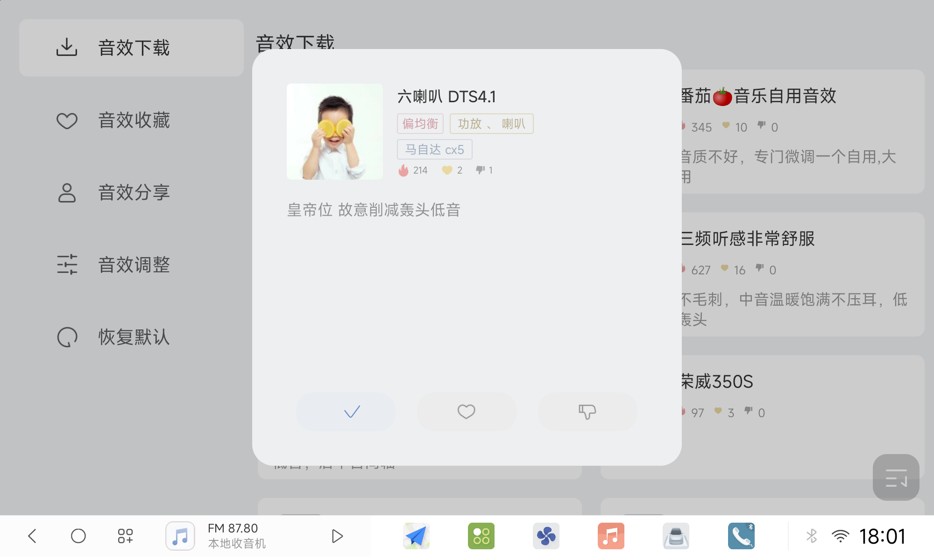This screenshot has width=934, height=560.
Task: Dislike the 六喇叭 DTS4.1 preset
Action: (x=587, y=412)
